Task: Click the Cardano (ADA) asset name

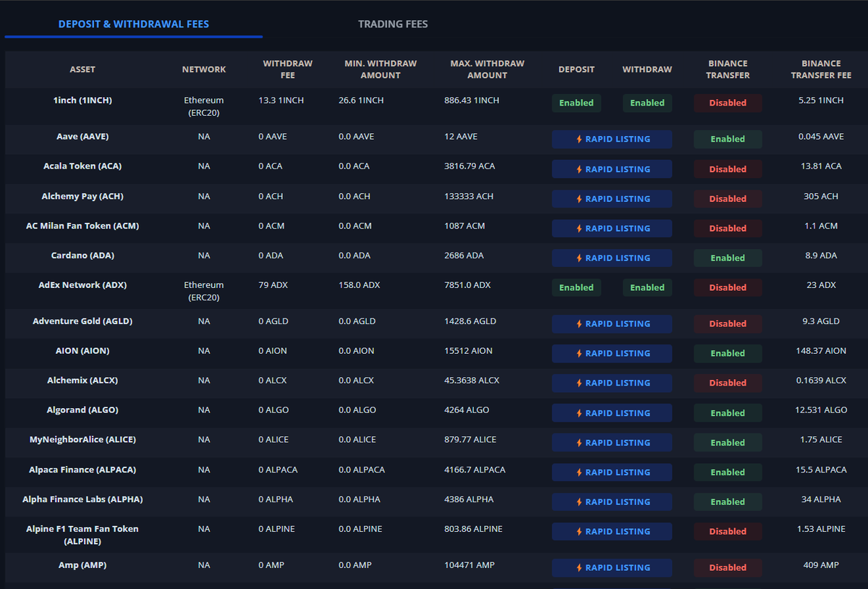Action: click(x=82, y=255)
